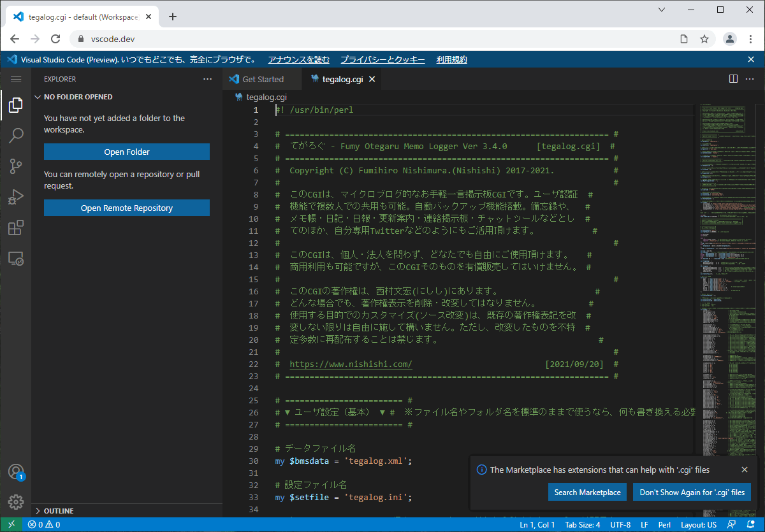Click the Layout: US status item

click(x=699, y=524)
